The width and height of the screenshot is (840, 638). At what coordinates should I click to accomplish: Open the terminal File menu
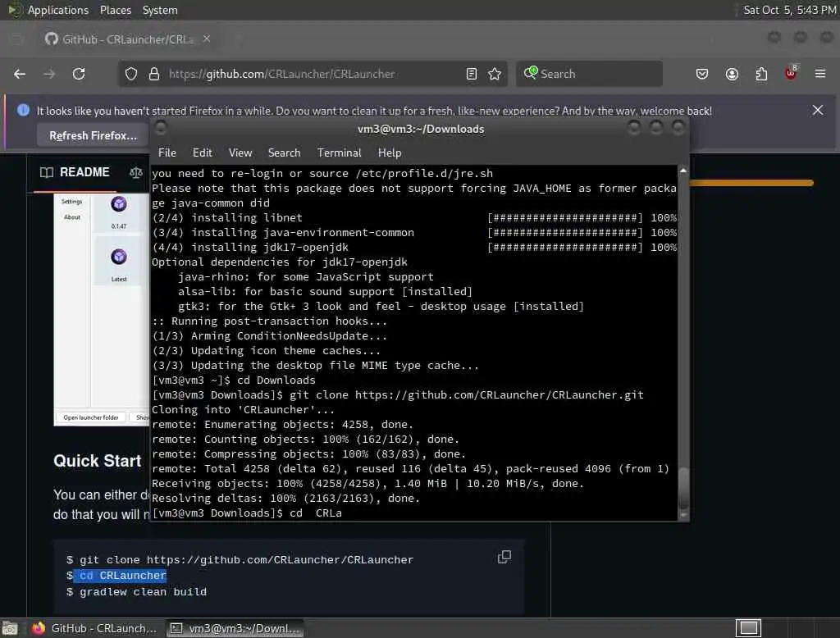167,153
